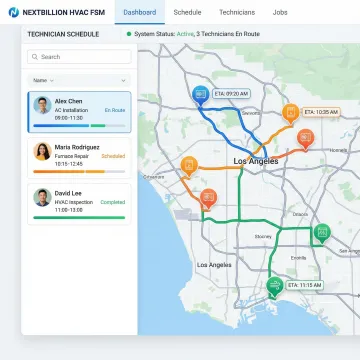Screen dimensions: 360x360
Task: Click the 11:00–13:00 time slot
Action: (69, 210)
